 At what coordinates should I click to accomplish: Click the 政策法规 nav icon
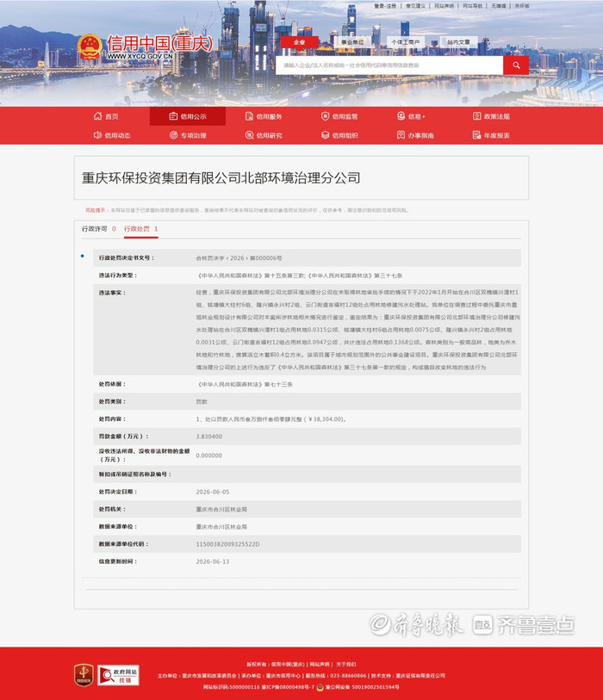(477, 116)
